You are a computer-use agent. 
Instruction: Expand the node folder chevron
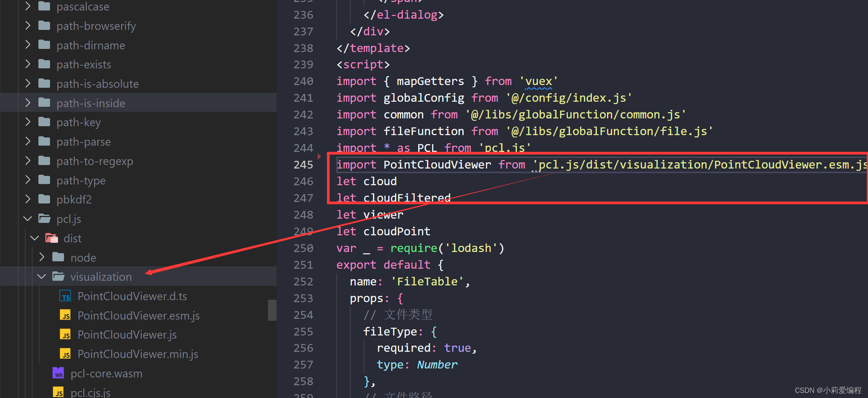42,257
